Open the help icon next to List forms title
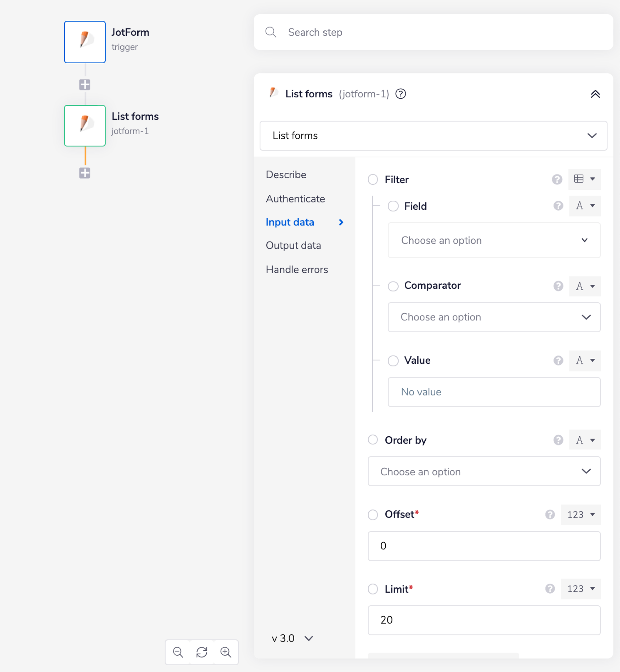This screenshot has height=672, width=620. [x=401, y=94]
